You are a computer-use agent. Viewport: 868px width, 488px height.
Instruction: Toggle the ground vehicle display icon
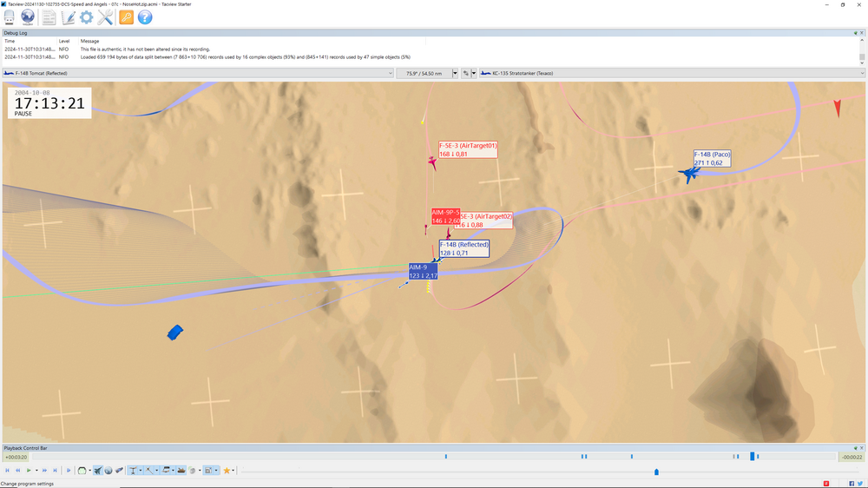(x=166, y=471)
